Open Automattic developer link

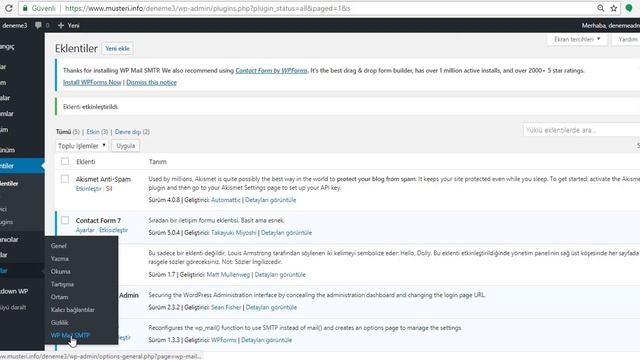point(226,200)
